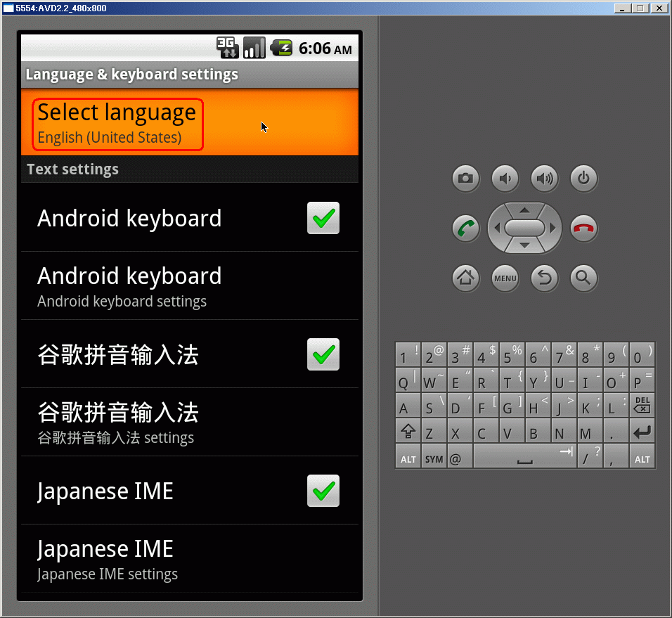Click the 5 percent key

[x=512, y=354]
